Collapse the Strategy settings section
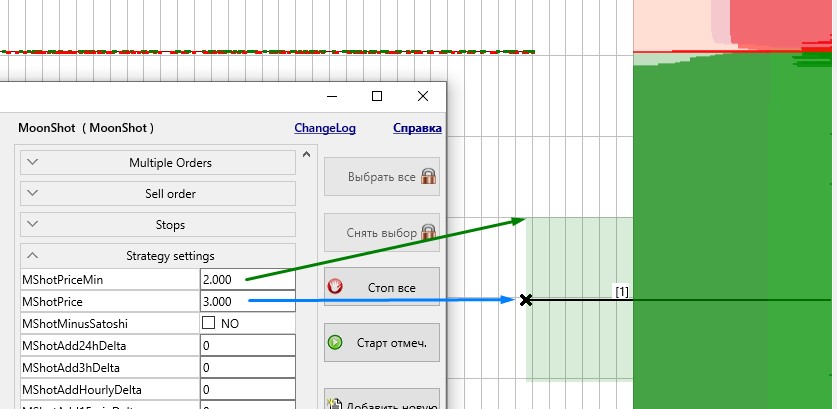 pyautogui.click(x=157, y=255)
